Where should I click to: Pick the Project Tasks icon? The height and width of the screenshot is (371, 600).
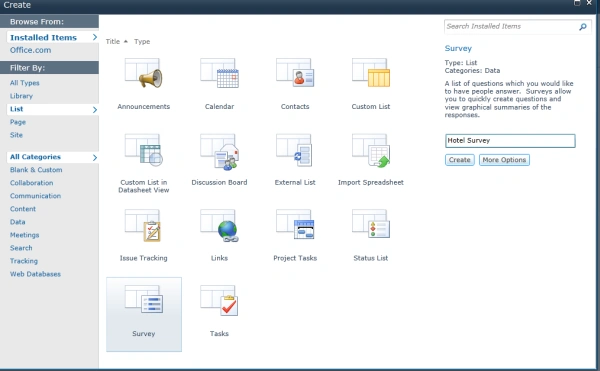[295, 224]
